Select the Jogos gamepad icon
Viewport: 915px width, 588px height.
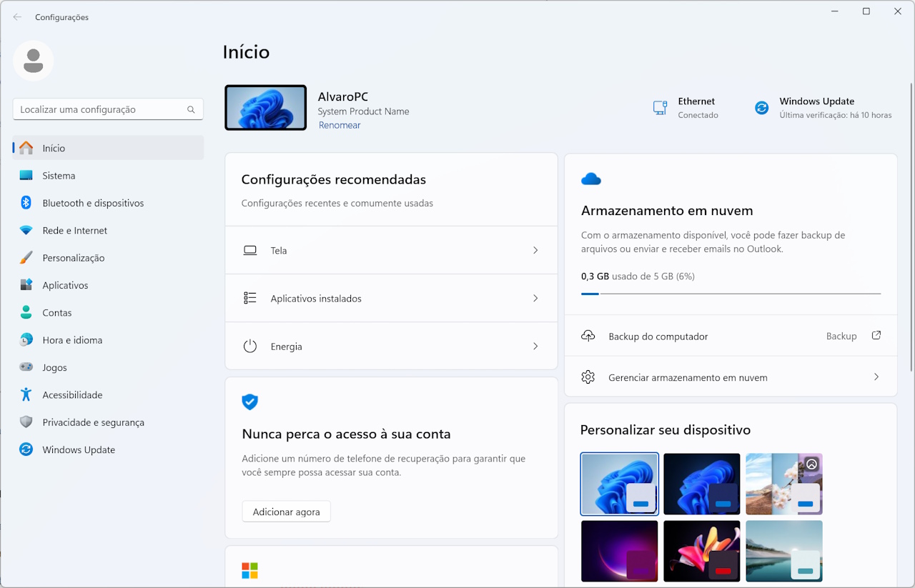26,367
